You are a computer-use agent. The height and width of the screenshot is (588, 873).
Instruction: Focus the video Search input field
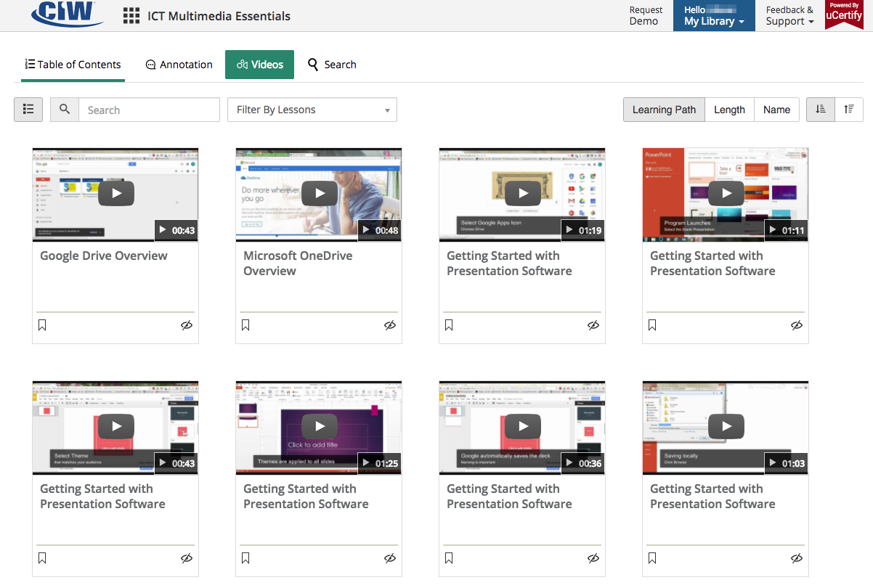point(149,110)
